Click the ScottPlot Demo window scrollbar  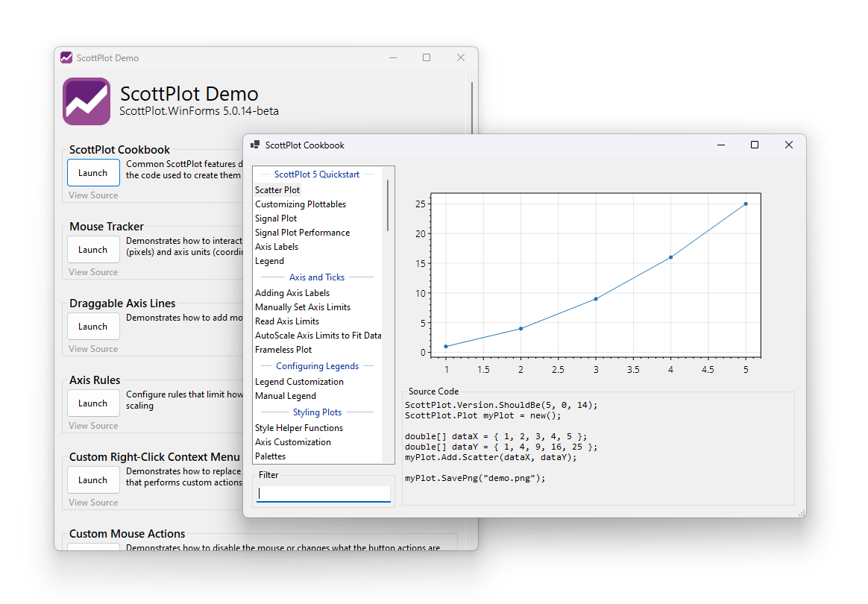(x=471, y=108)
